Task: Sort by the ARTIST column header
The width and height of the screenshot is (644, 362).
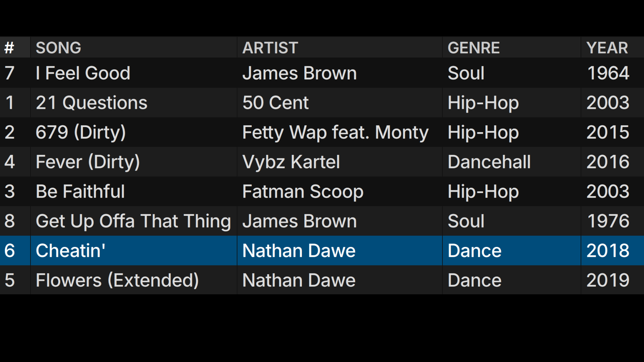Action: pos(270,48)
